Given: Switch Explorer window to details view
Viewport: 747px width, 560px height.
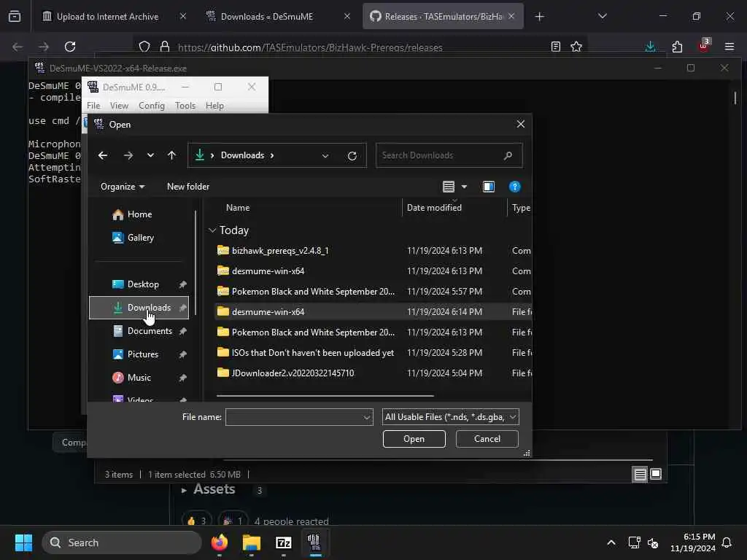Looking at the screenshot, I should tap(640, 474).
